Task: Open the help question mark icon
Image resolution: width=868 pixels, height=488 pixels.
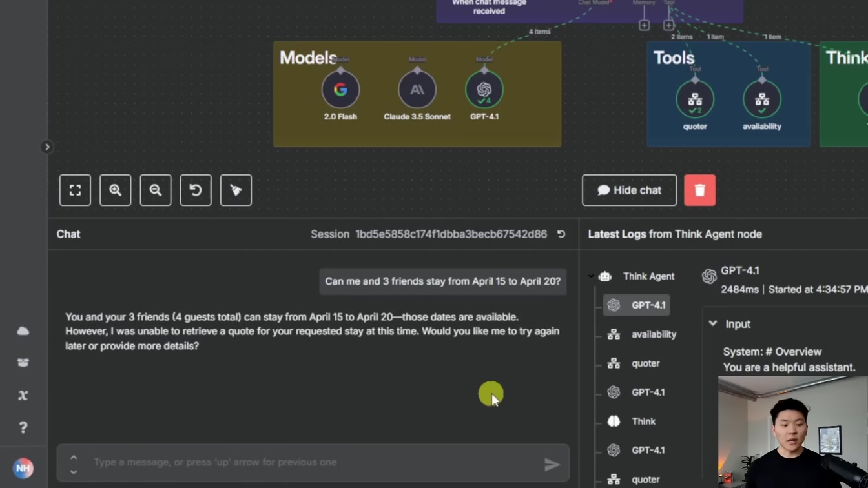Action: tap(23, 427)
